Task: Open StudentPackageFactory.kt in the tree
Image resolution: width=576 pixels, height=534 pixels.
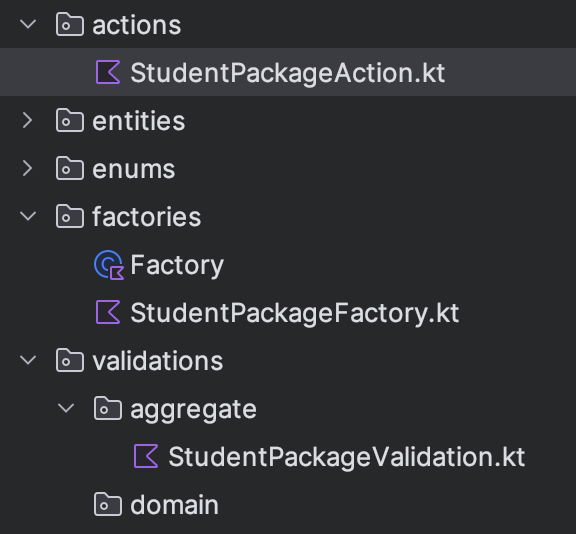Action: click(295, 313)
